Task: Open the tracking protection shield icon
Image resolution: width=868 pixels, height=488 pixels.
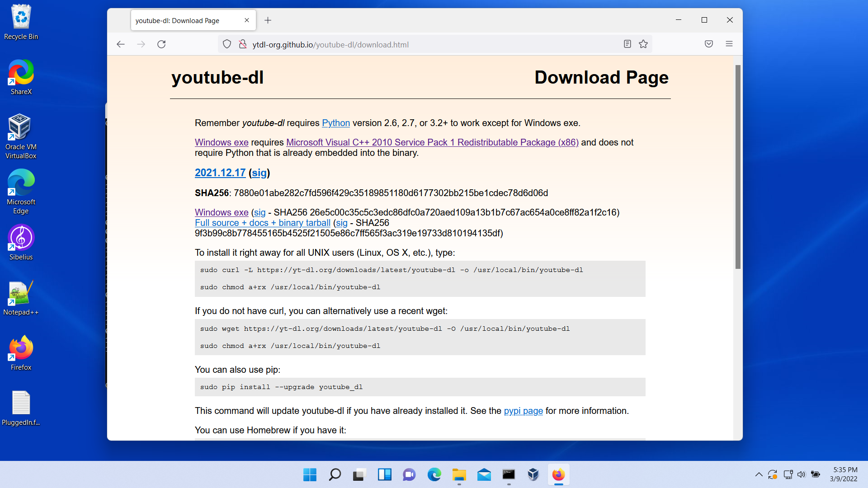Action: coord(227,44)
